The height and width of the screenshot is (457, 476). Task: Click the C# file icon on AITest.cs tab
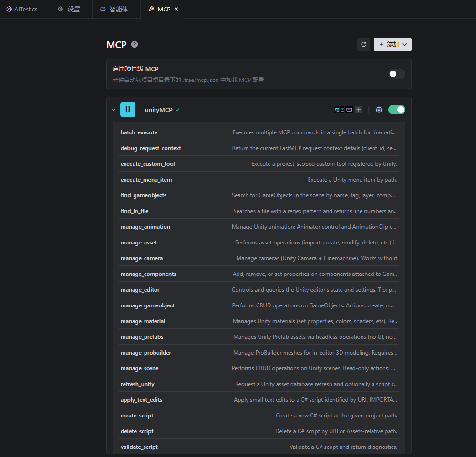9,10
